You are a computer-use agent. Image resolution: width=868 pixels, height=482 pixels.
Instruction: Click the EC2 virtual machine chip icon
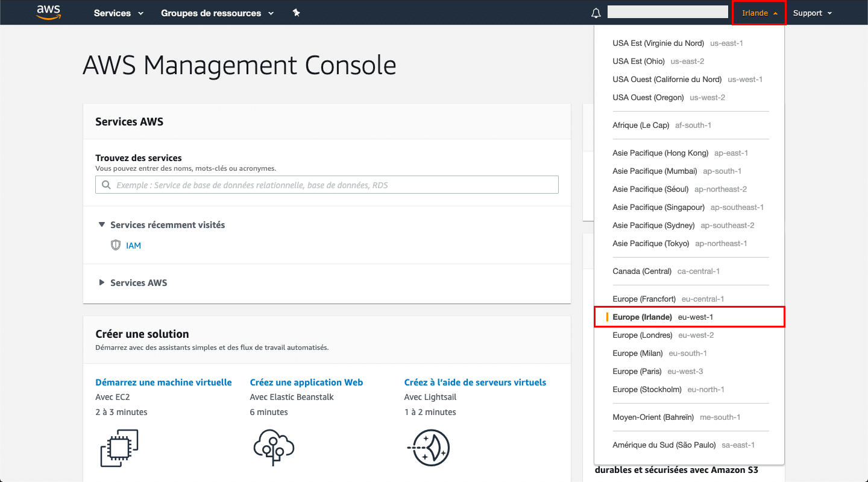click(119, 448)
